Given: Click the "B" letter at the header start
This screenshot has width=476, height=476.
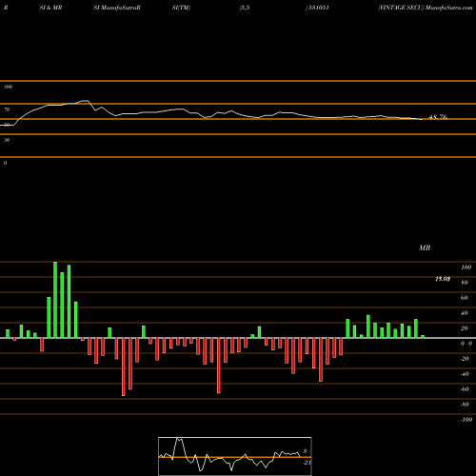Looking at the screenshot, I should [6, 8].
